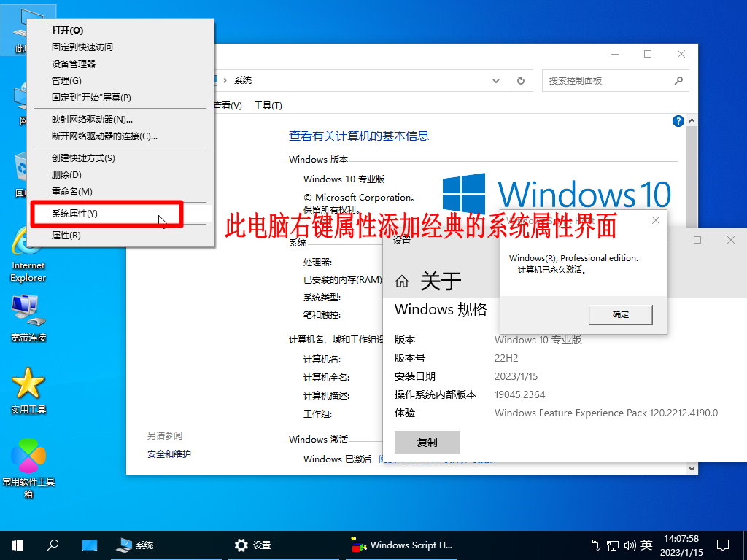Screen dimensions: 747x560
Task: Click the scrollbar up arrow in System window
Action: (692, 121)
